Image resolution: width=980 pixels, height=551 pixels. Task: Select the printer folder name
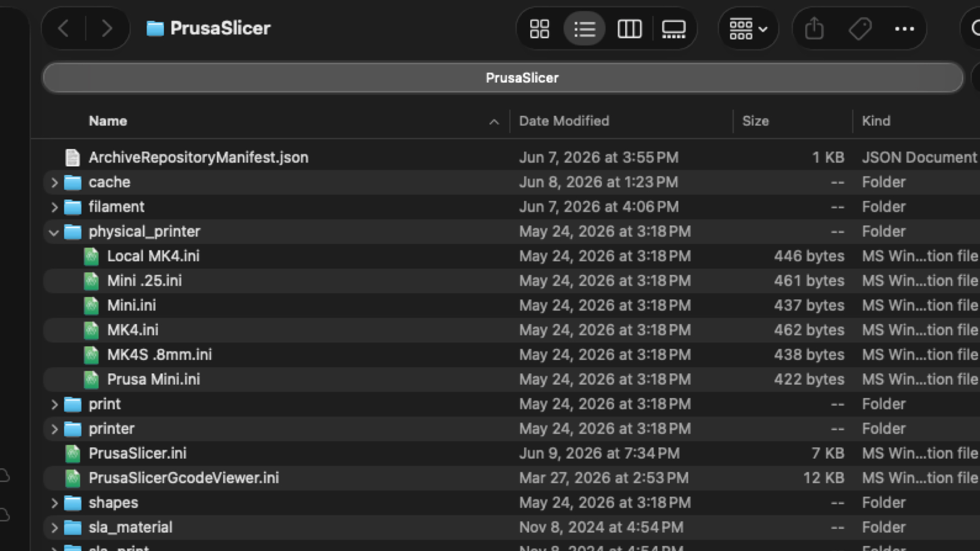click(112, 429)
